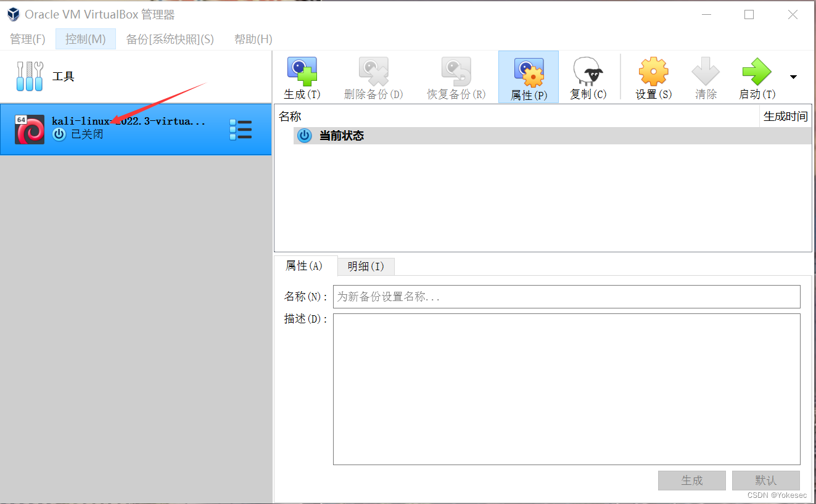Open the dropdown arrow next to 启动(T)
The image size is (816, 504).
coord(793,77)
